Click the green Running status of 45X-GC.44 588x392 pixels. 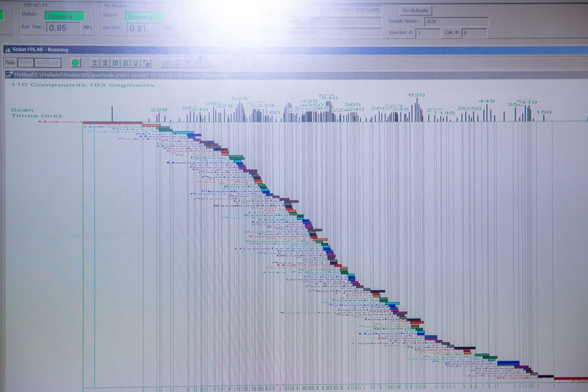coord(64,15)
